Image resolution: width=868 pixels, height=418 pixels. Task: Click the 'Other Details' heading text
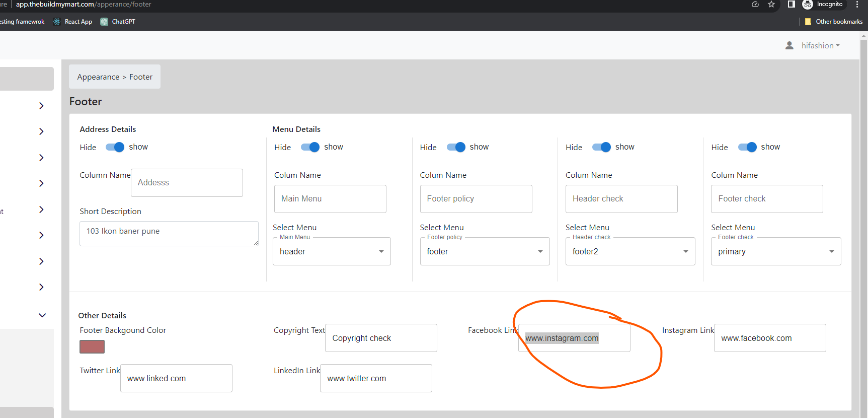click(x=102, y=316)
